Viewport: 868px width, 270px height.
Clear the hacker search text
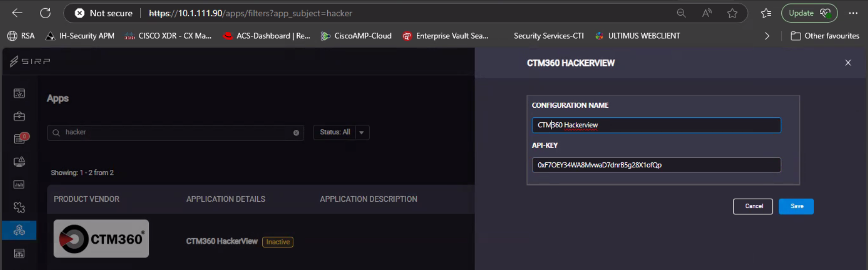click(296, 133)
